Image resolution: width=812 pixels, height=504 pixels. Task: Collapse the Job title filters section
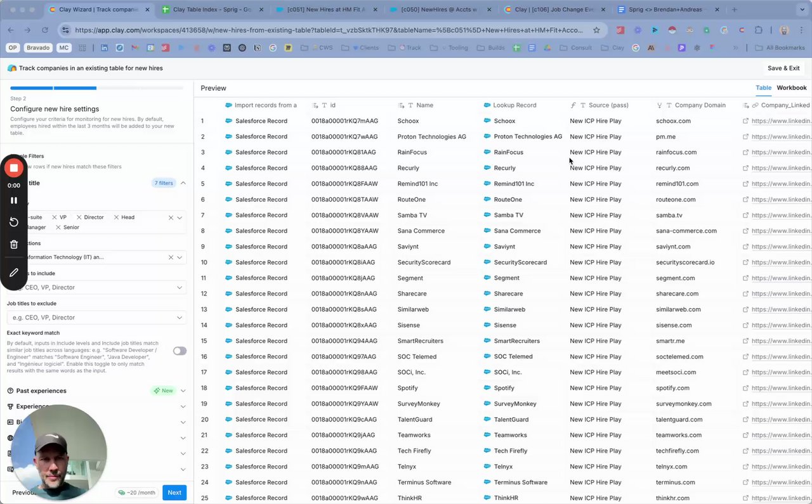[x=183, y=183]
